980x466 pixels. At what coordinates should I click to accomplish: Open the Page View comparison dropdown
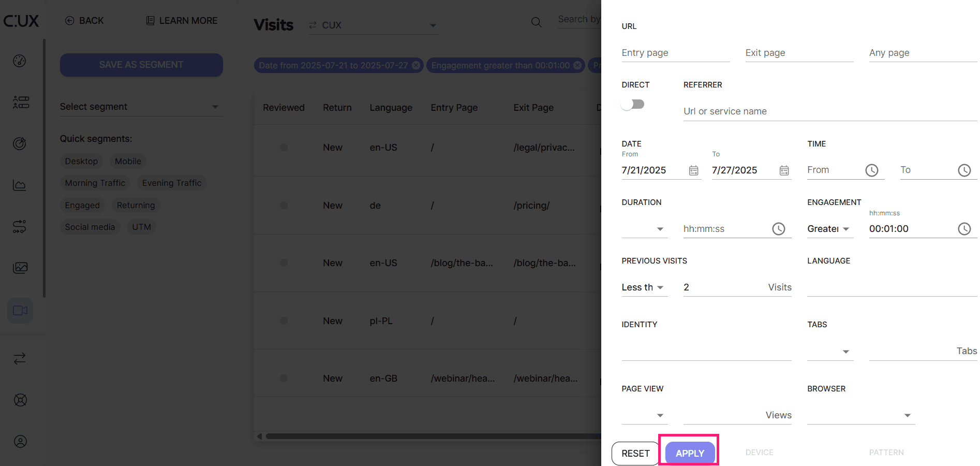645,415
